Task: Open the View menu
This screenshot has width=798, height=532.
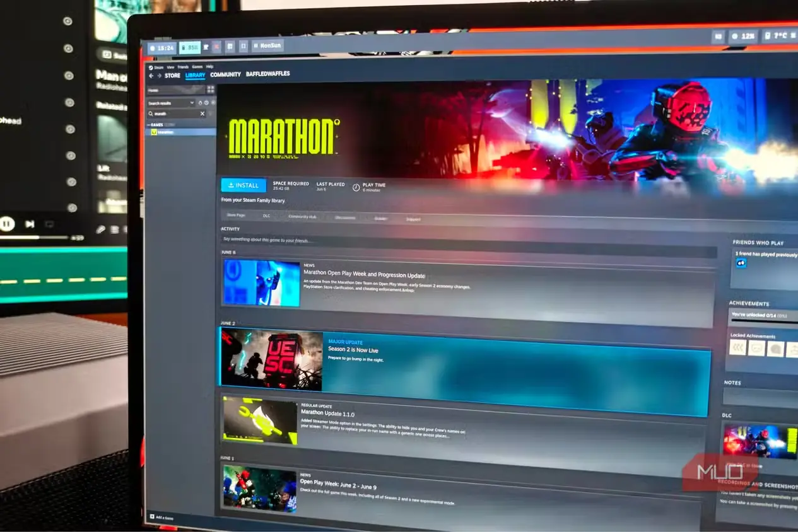Action: pos(170,67)
